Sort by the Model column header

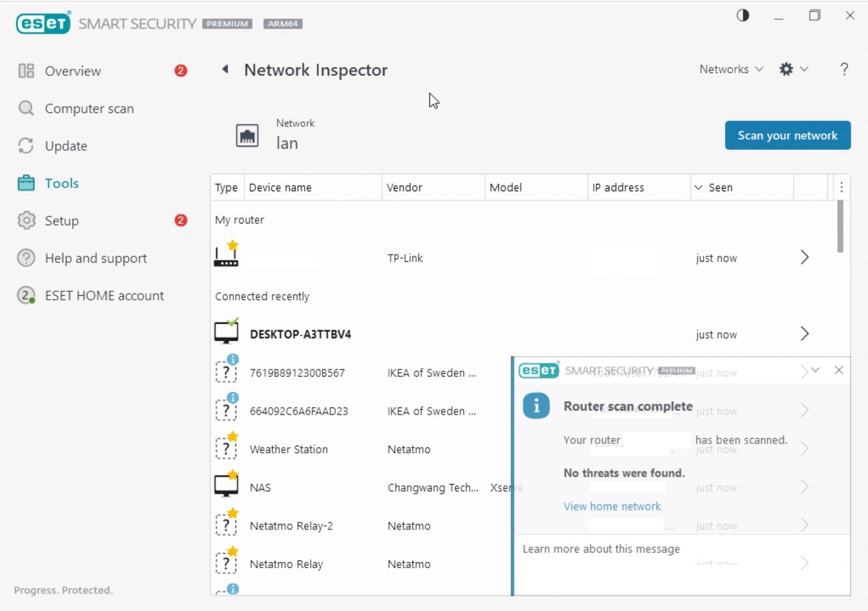point(536,187)
